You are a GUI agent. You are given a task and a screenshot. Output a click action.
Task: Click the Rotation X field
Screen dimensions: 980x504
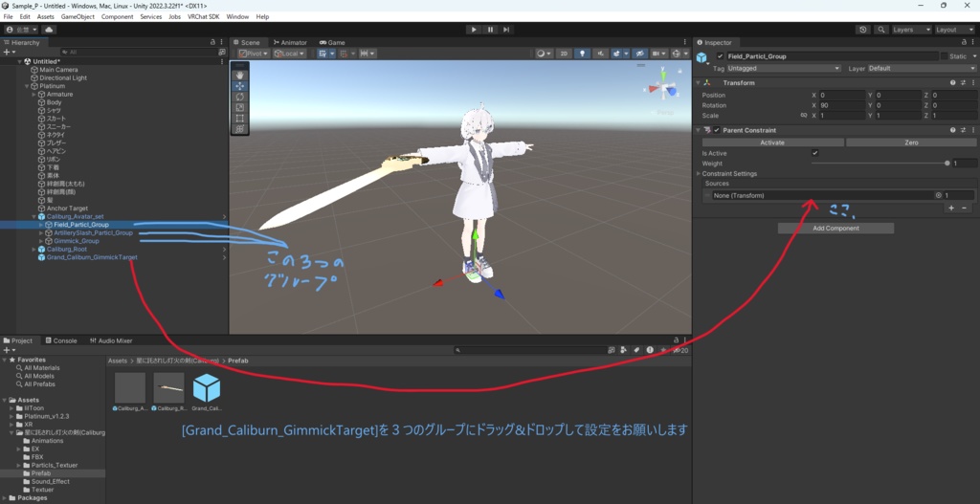point(842,105)
